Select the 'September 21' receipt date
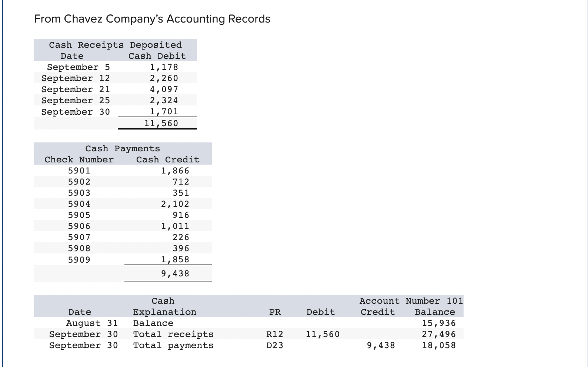 point(76,89)
